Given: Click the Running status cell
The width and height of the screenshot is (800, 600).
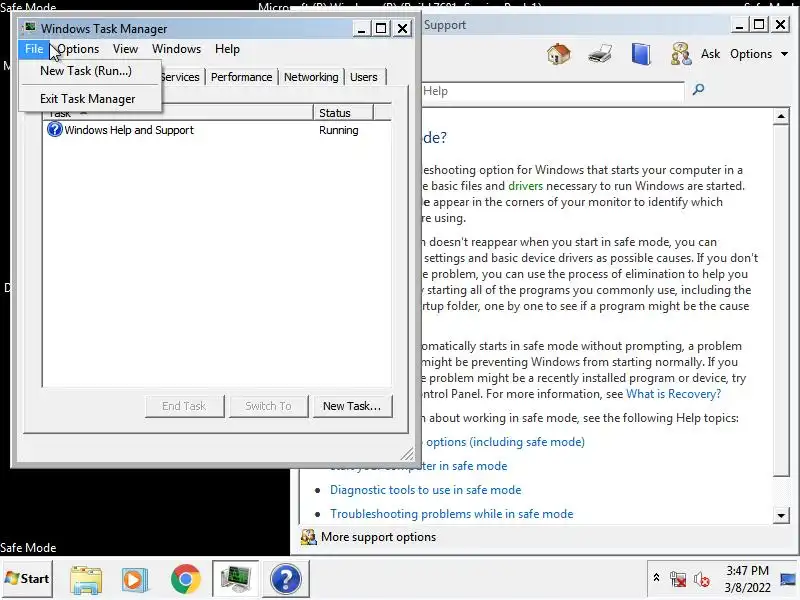Looking at the screenshot, I should tap(339, 130).
